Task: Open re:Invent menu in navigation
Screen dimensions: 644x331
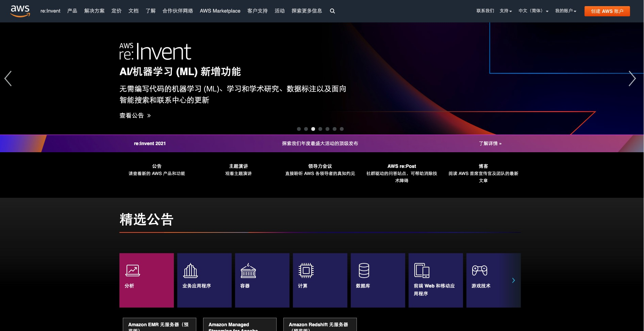Action: [x=50, y=11]
